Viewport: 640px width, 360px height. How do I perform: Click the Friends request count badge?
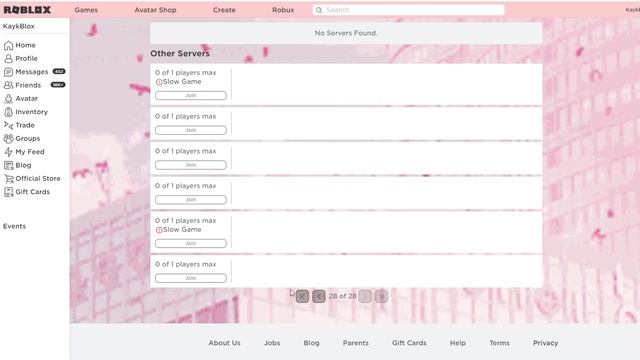tap(58, 85)
